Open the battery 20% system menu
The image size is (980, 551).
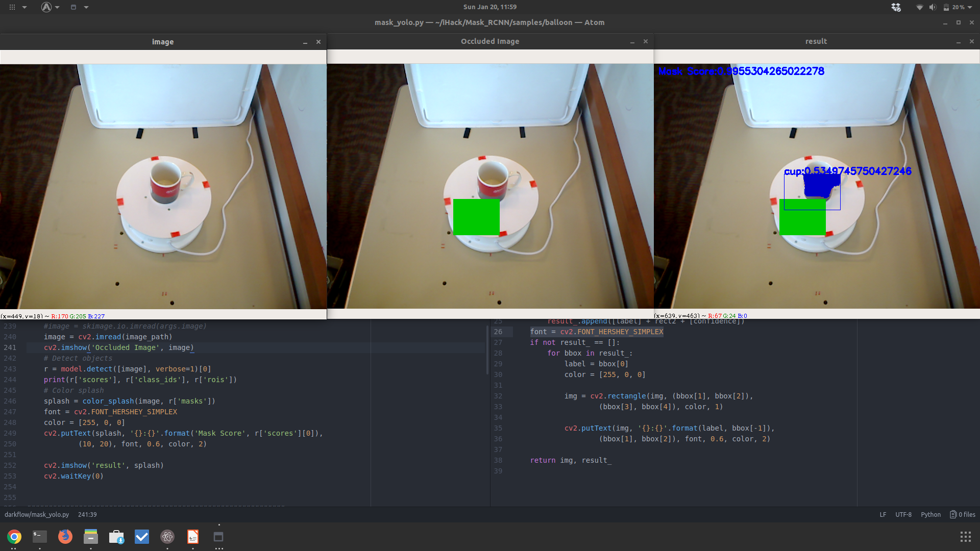point(958,7)
